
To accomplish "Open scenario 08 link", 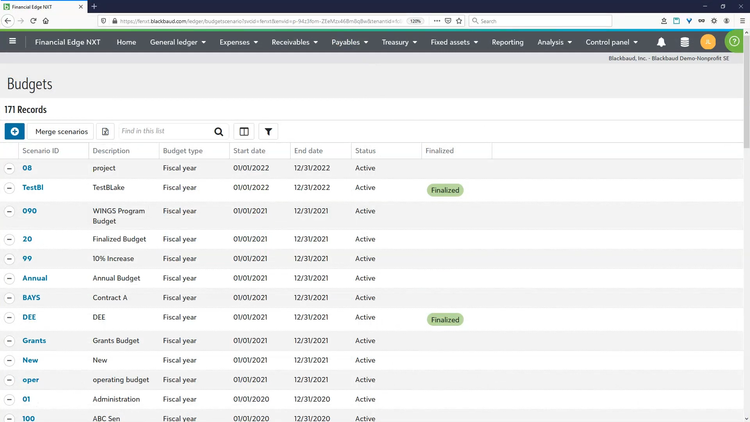I will 27,168.
